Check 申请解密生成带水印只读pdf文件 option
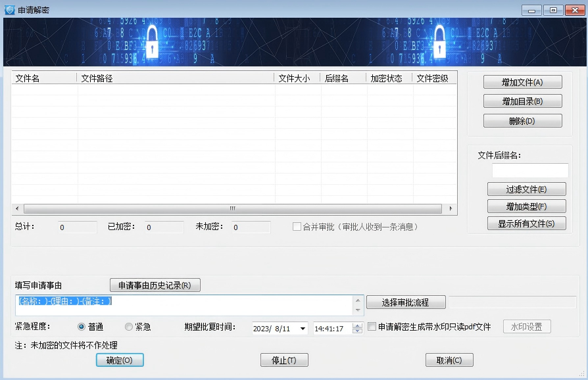 (x=372, y=326)
